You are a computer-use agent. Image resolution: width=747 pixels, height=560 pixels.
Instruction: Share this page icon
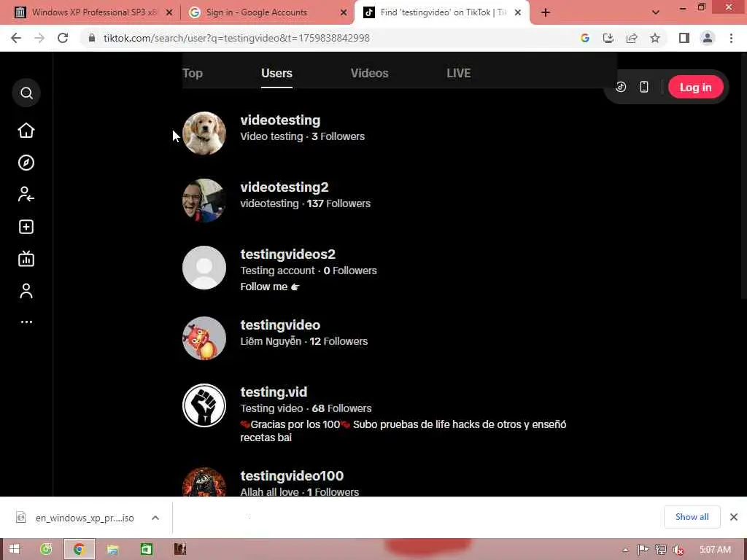632,38
